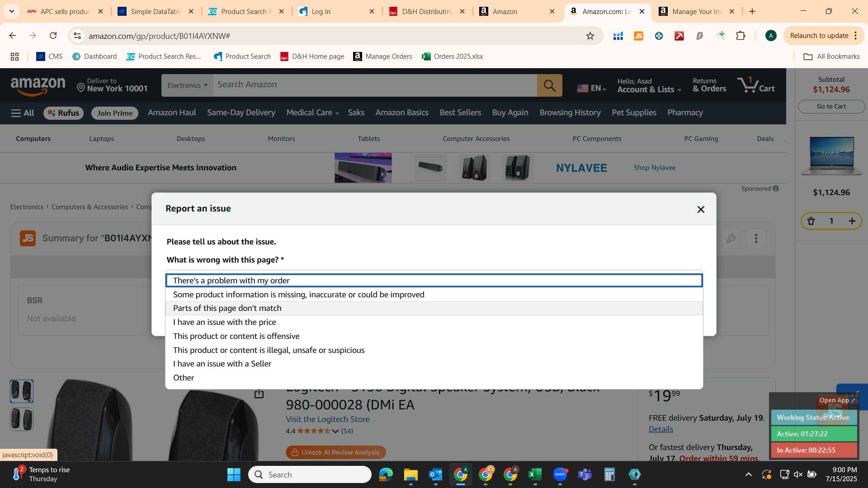The image size is (868, 488).
Task: Select "I have an issue with the price"
Action: pyautogui.click(x=434, y=322)
